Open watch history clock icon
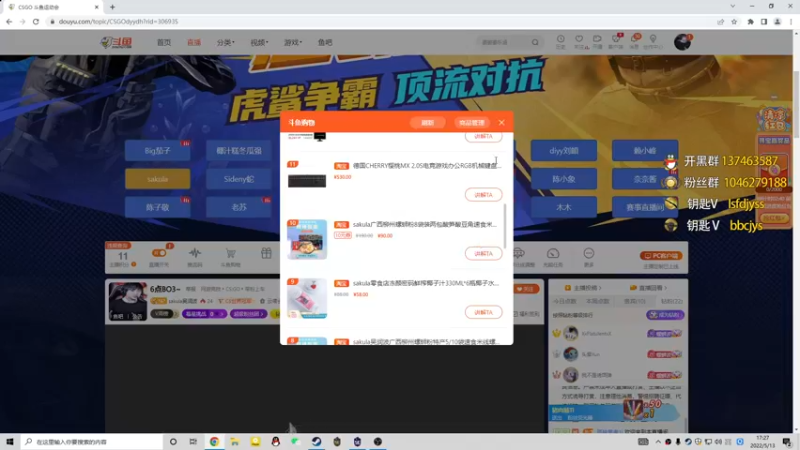Image resolution: width=800 pixels, height=450 pixels. click(560, 41)
